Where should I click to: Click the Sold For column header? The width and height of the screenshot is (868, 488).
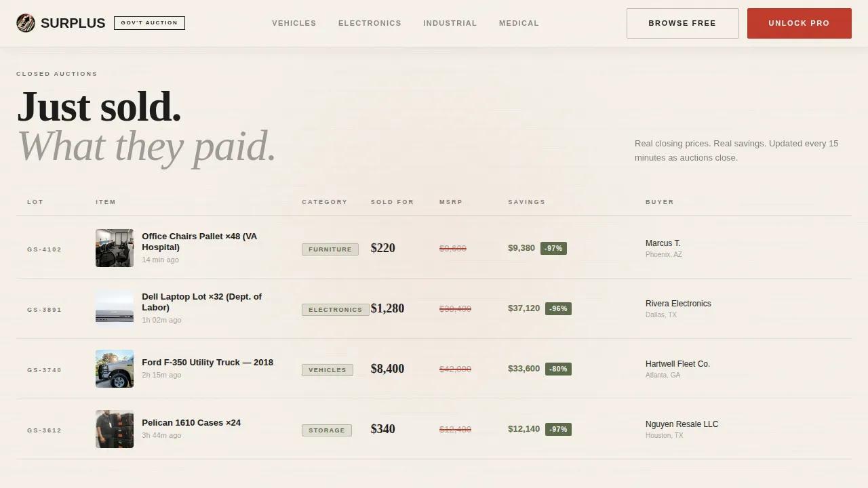pos(392,202)
